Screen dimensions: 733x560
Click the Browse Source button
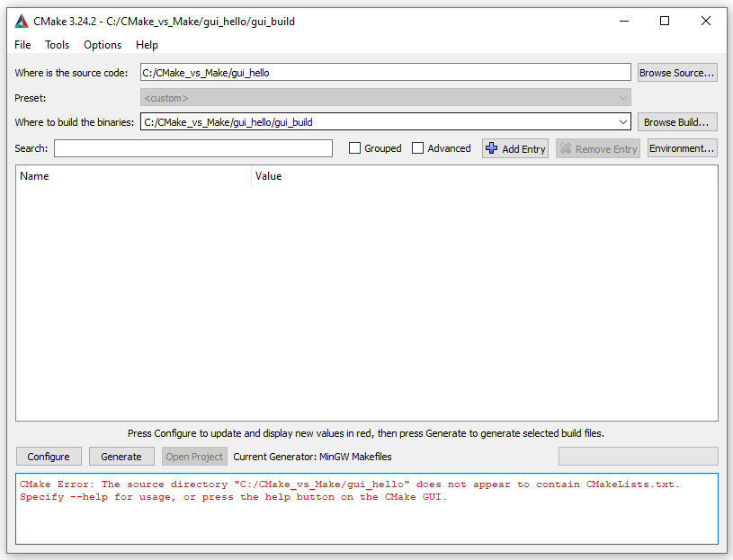point(677,73)
